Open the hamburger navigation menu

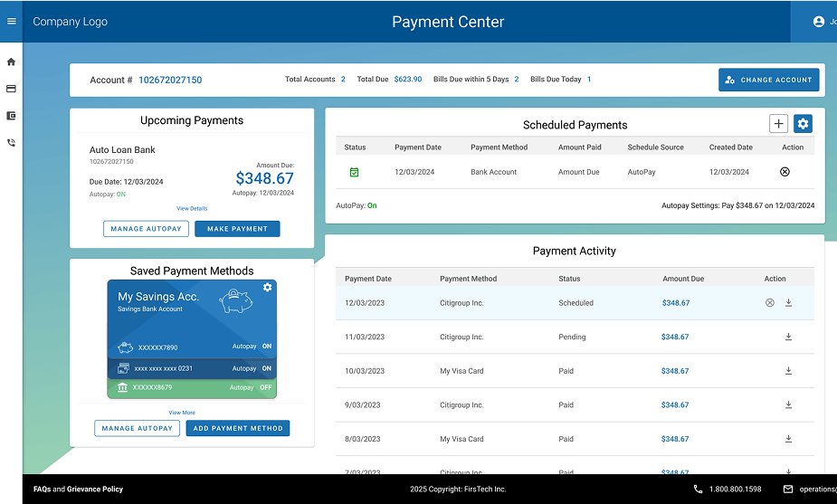pyautogui.click(x=12, y=21)
